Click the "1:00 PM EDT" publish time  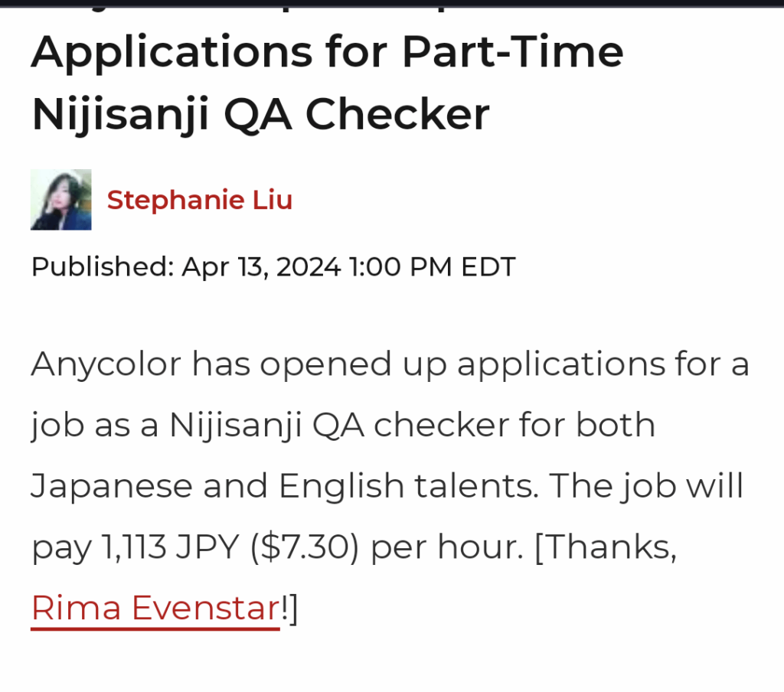(x=432, y=267)
